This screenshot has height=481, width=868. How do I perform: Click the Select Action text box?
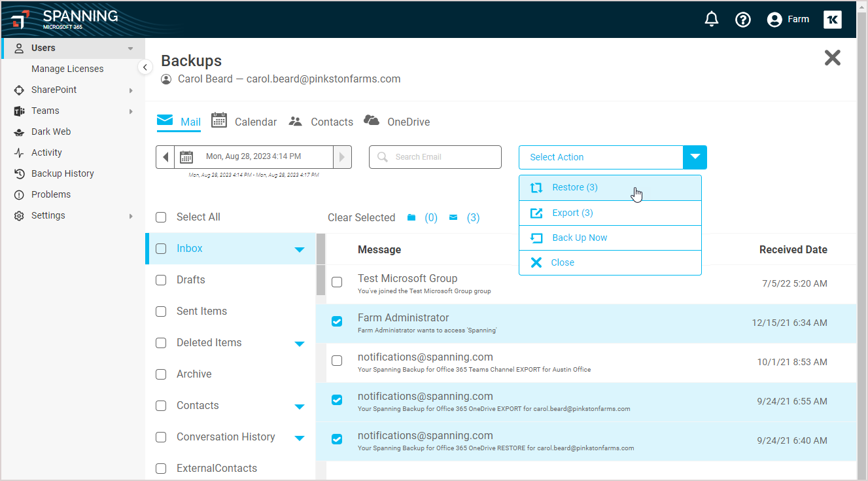(x=601, y=157)
